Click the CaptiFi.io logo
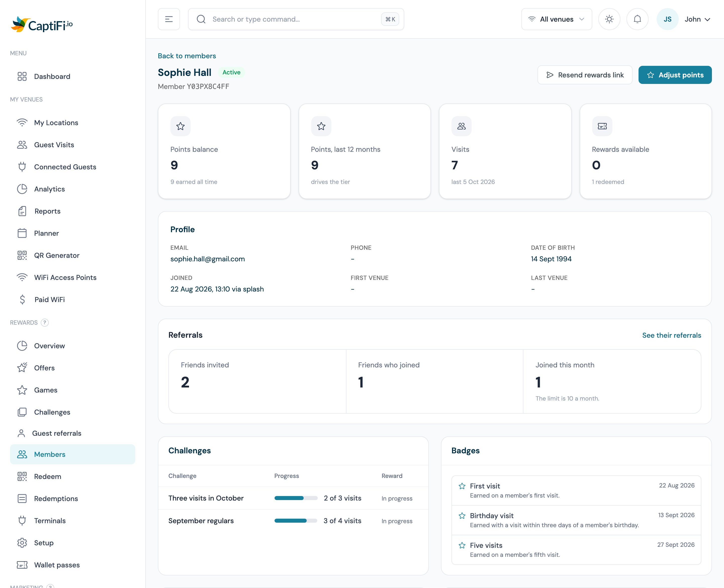This screenshot has height=588, width=724. (x=42, y=24)
